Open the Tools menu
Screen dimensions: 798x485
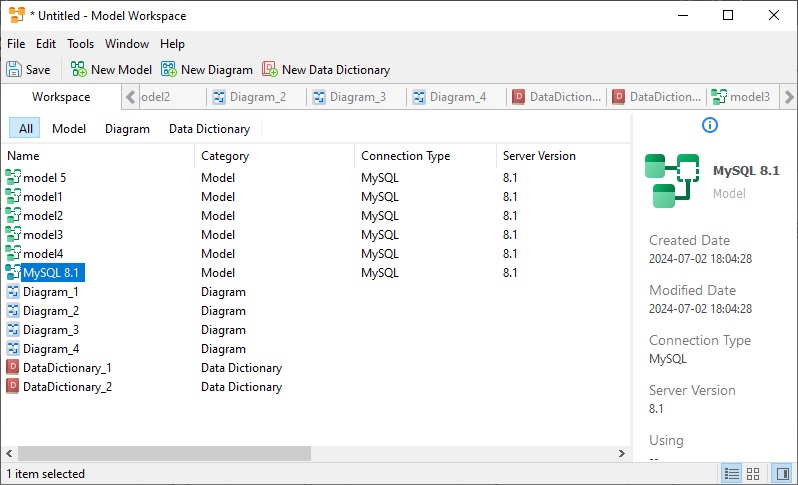(x=80, y=44)
